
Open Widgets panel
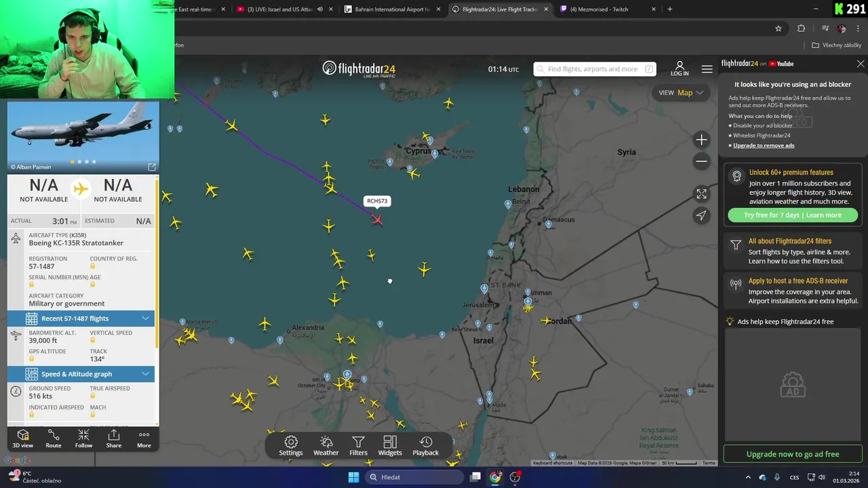(390, 446)
